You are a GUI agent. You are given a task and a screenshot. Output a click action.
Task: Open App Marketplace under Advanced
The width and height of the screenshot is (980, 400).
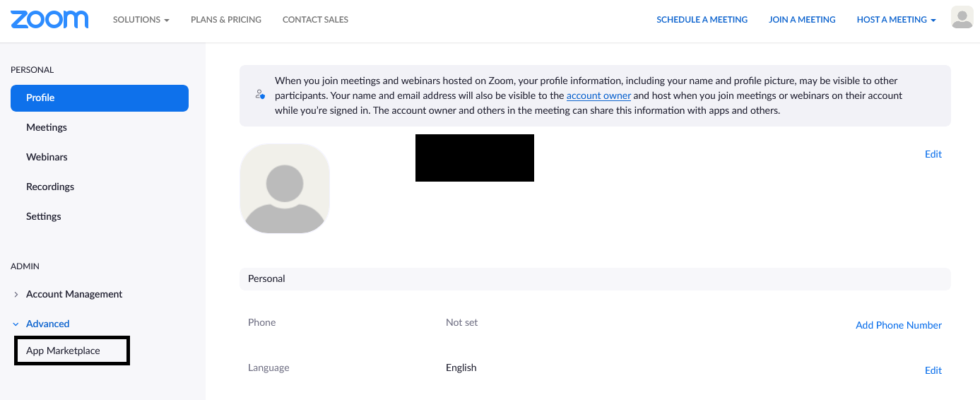coord(64,351)
